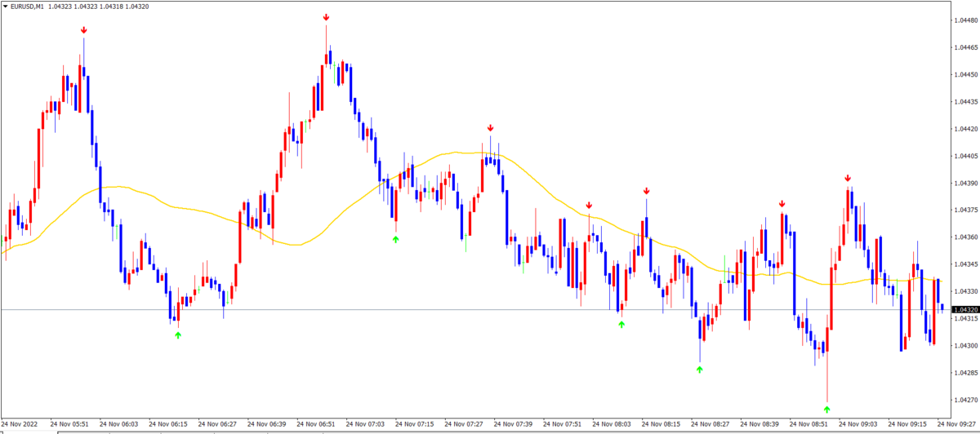Click the 24 Nov 07:15 time label
This screenshot has height=434, width=980.
pyautogui.click(x=414, y=425)
